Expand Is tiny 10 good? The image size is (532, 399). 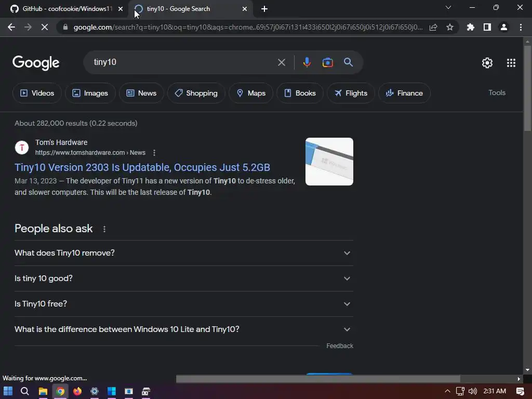point(183,278)
